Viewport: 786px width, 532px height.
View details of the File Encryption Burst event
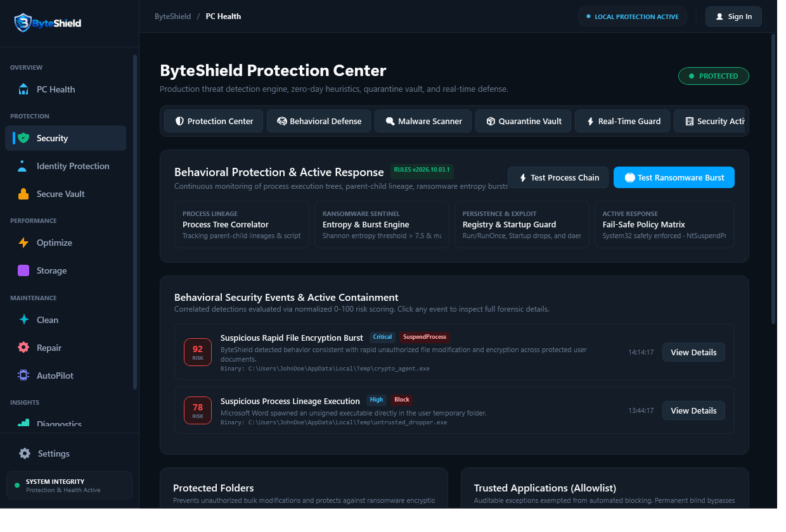(x=693, y=352)
